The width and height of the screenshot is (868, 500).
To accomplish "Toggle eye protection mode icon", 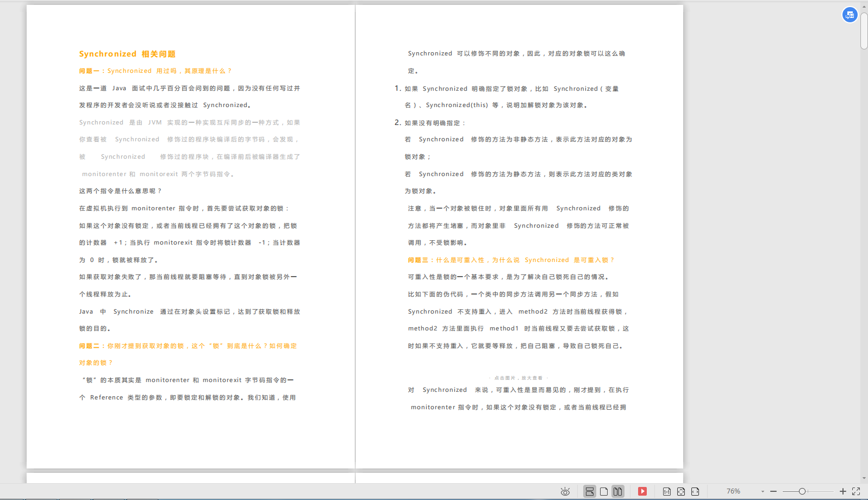I will tap(565, 491).
